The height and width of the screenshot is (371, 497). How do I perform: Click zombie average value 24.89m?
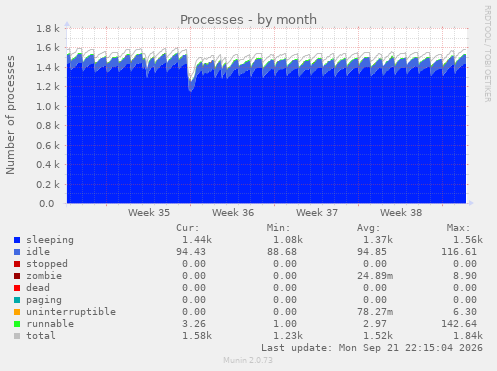[x=375, y=276]
